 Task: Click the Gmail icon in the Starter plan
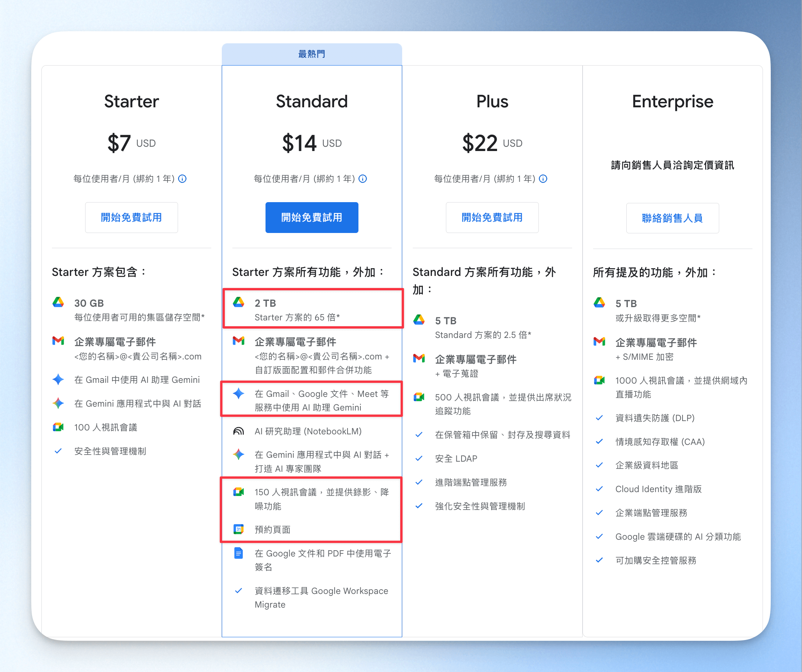[x=58, y=341]
